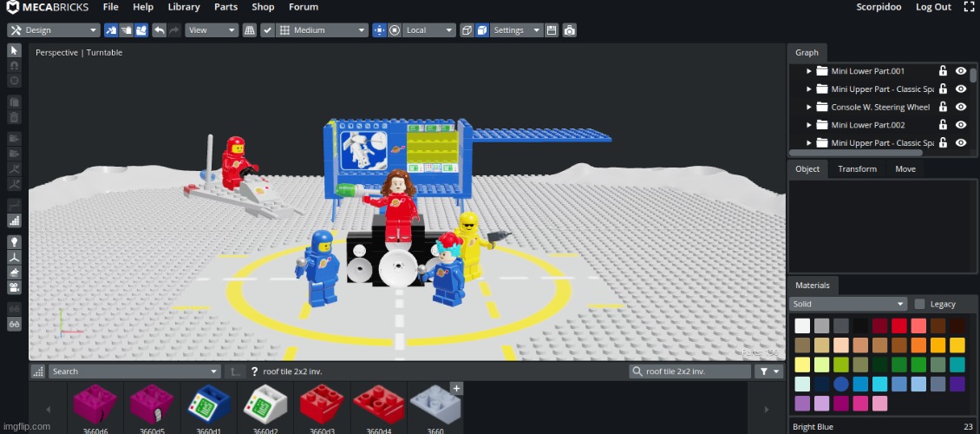Switch to the Move tab

[905, 169]
